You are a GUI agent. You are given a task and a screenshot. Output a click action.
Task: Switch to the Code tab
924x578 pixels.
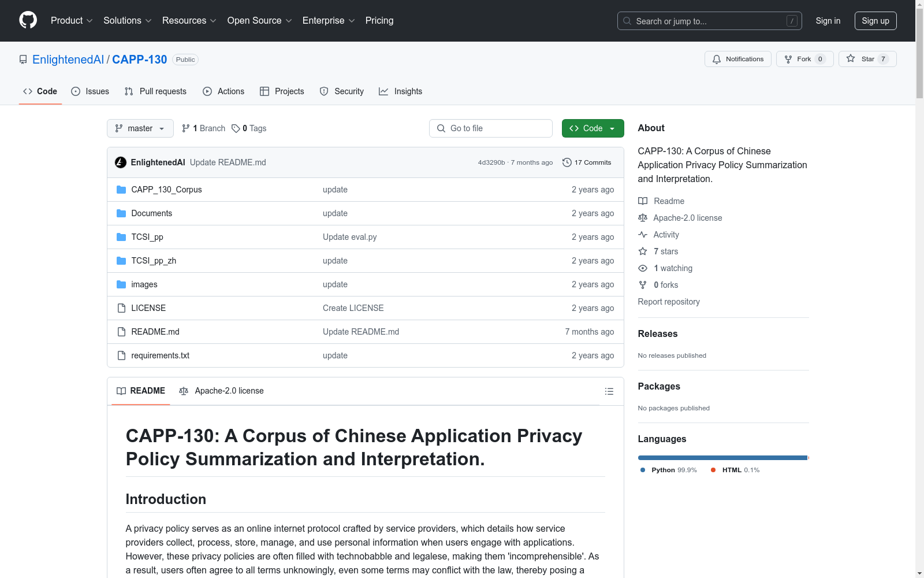pos(40,91)
